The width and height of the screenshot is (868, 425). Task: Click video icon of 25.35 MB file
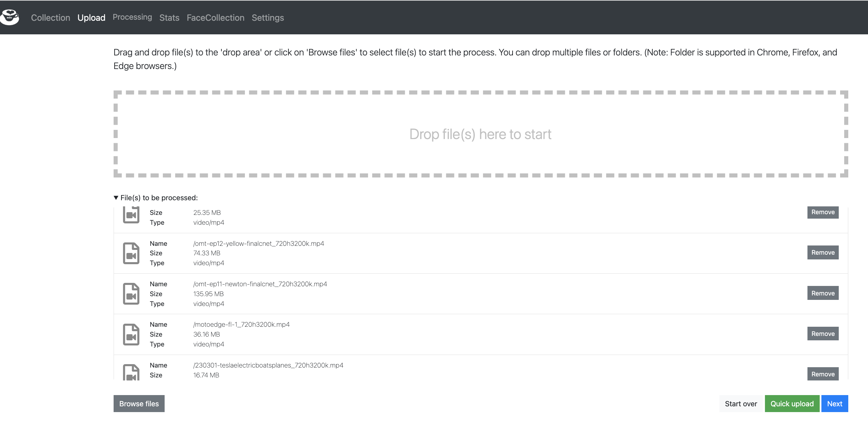coord(131,215)
